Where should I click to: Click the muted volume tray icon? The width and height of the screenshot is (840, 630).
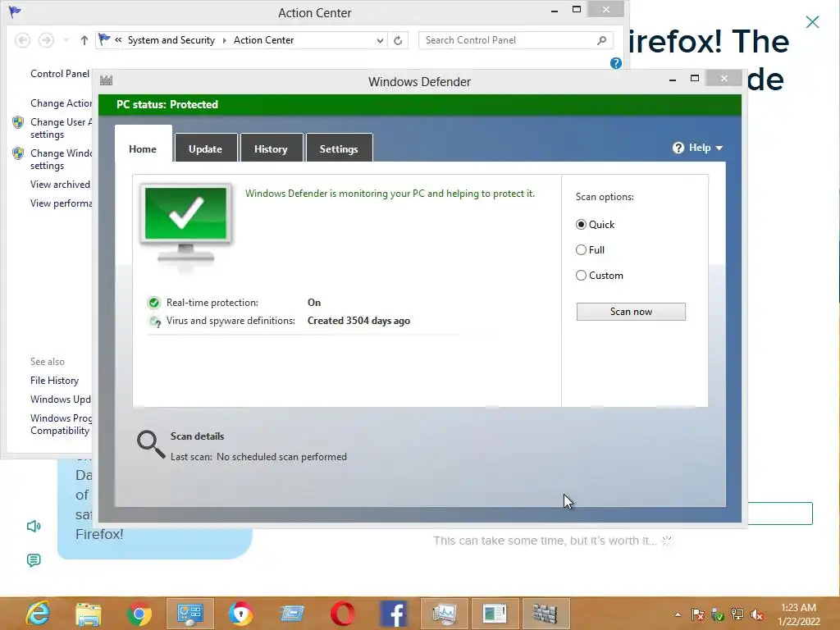(x=757, y=614)
